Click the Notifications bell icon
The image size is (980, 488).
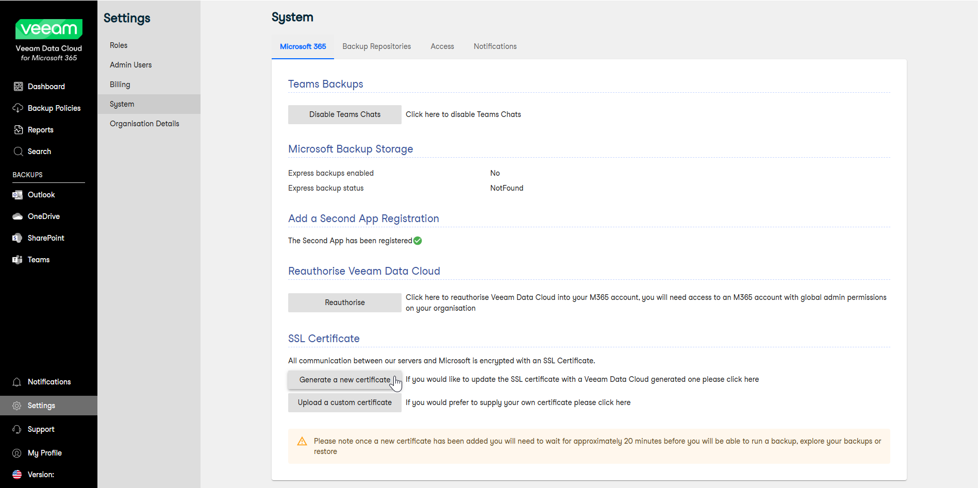(17, 382)
